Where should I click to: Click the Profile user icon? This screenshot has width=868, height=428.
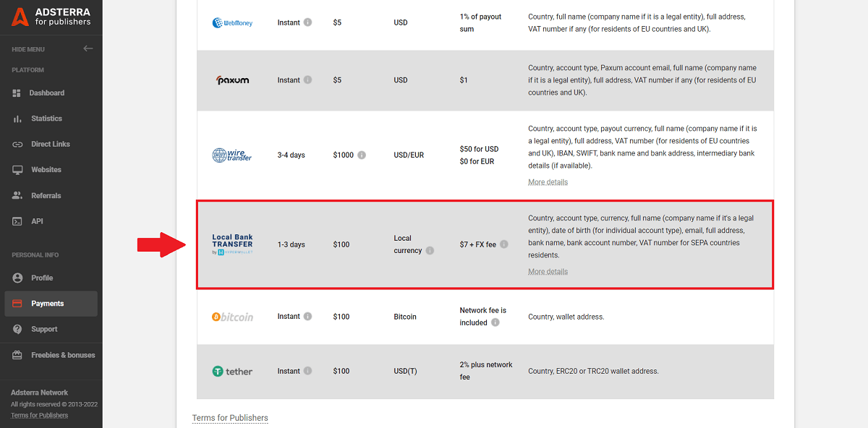17,278
